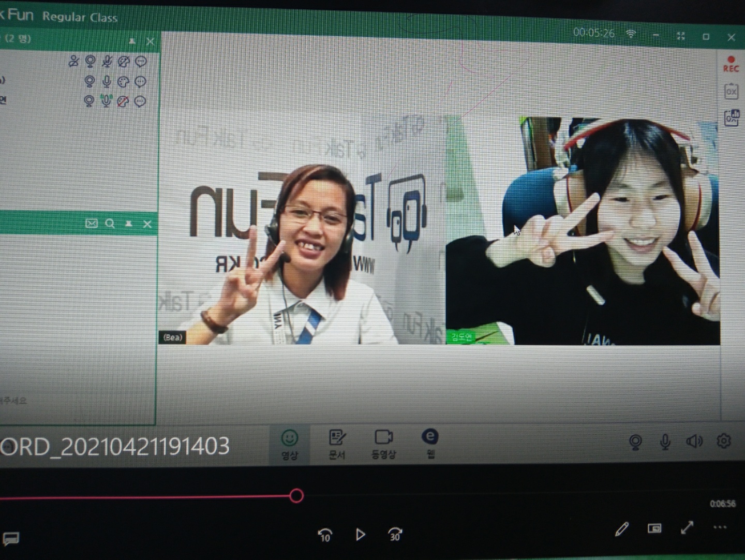
Task: Click the teacher Bea video thumbnail
Action: point(301,254)
